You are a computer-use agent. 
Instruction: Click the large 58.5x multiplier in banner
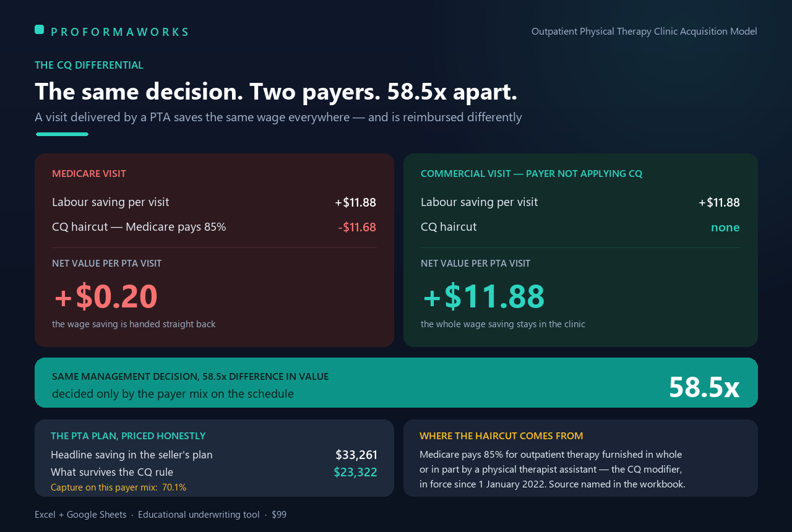(x=704, y=387)
